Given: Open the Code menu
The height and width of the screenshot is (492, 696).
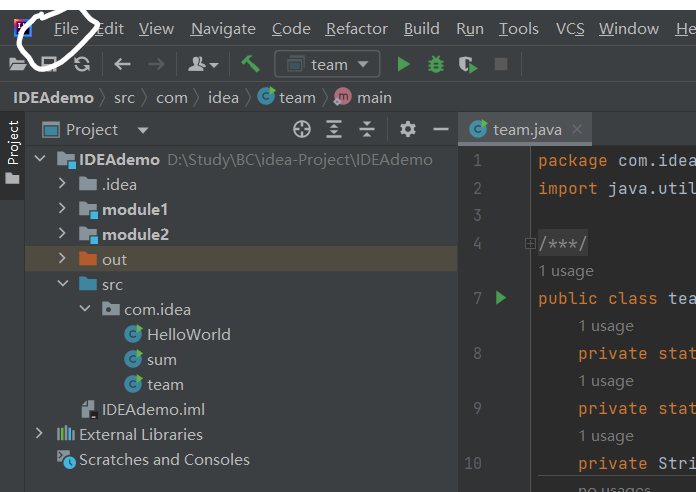Looking at the screenshot, I should click(291, 29).
